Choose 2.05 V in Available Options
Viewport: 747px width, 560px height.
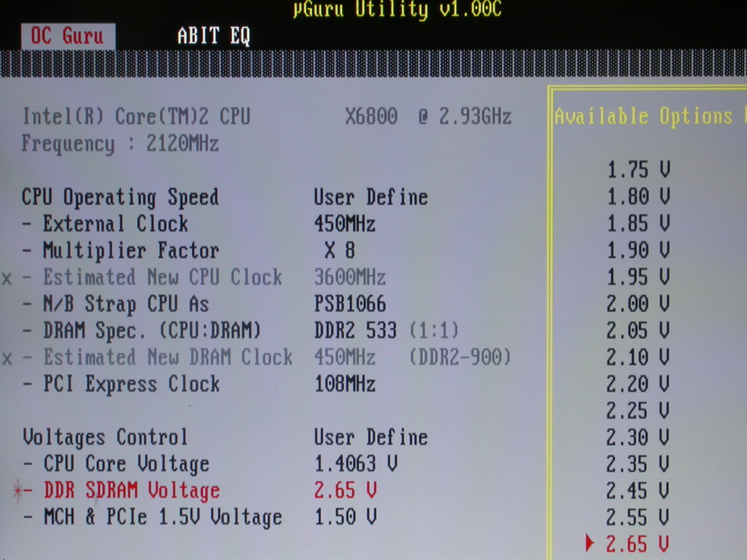click(638, 330)
